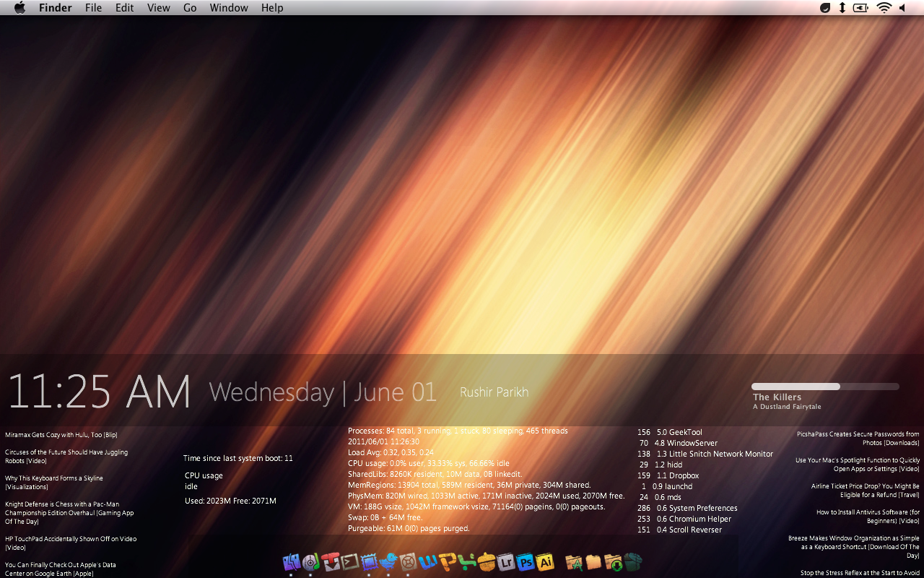Open the File menu

pos(93,8)
